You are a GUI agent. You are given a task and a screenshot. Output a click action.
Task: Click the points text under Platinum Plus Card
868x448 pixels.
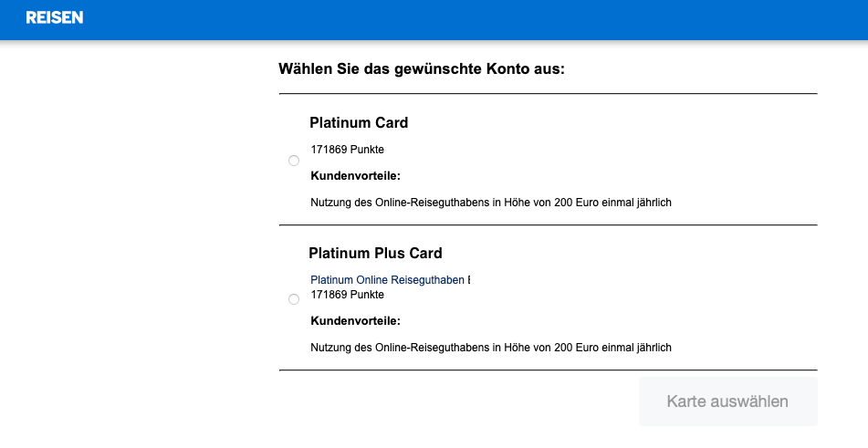coord(347,295)
